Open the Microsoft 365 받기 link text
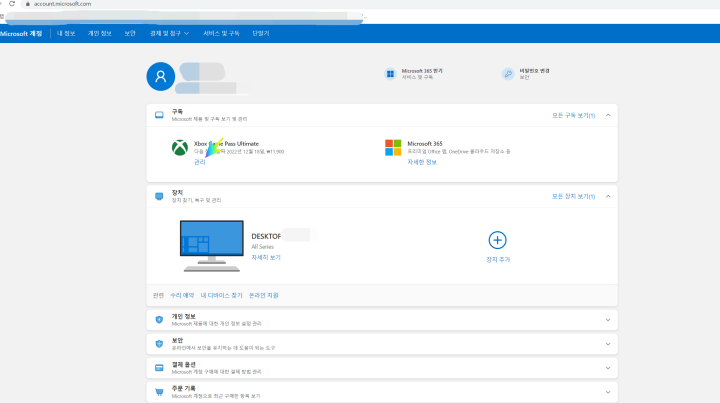The image size is (720, 403). click(422, 71)
